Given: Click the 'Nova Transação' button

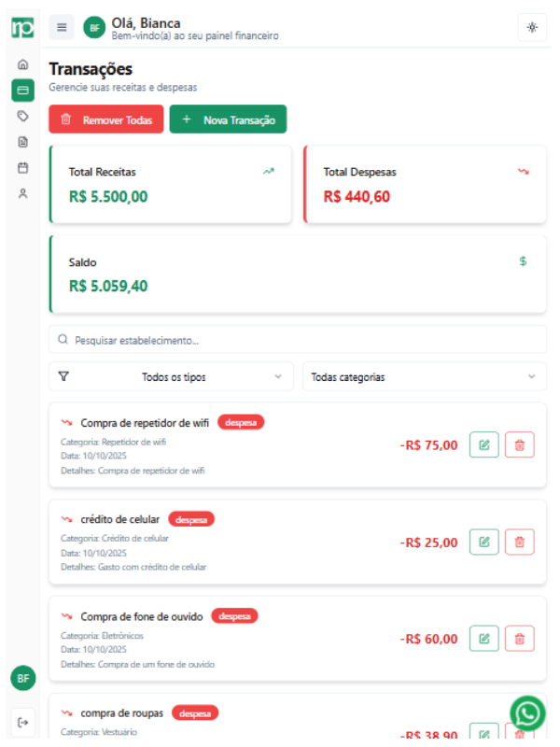Looking at the screenshot, I should tap(229, 120).
